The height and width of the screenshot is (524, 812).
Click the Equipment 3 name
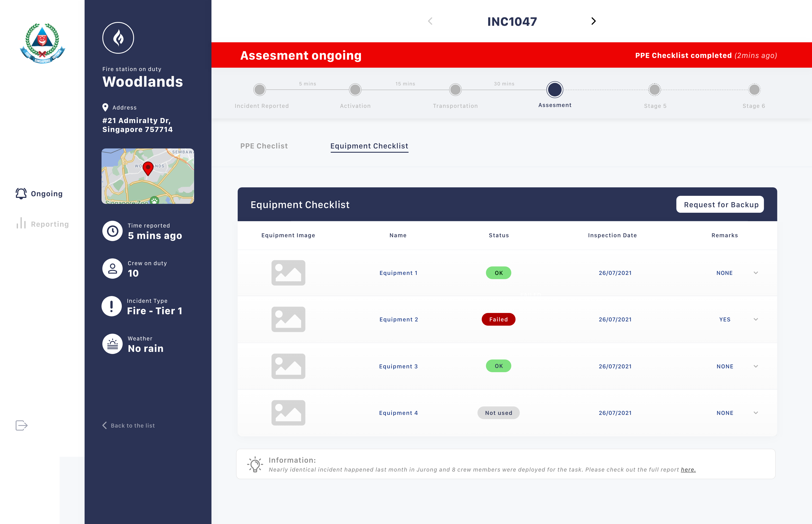(398, 366)
